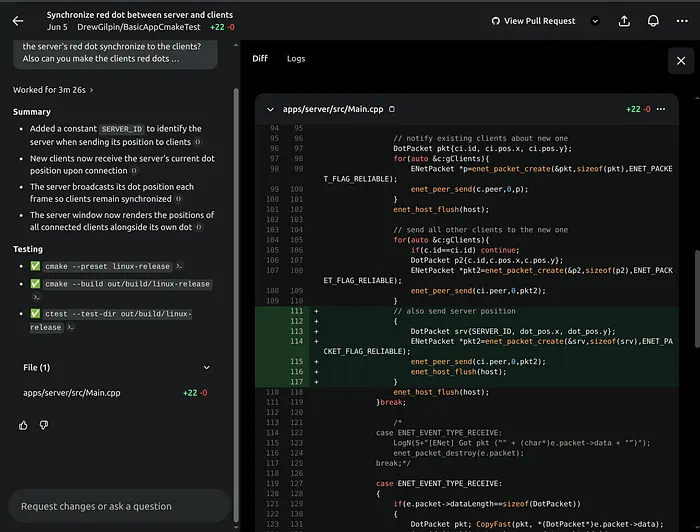Viewport: 700px width, 532px height.
Task: Click the ctest --test-dir command text
Action: coord(111,320)
